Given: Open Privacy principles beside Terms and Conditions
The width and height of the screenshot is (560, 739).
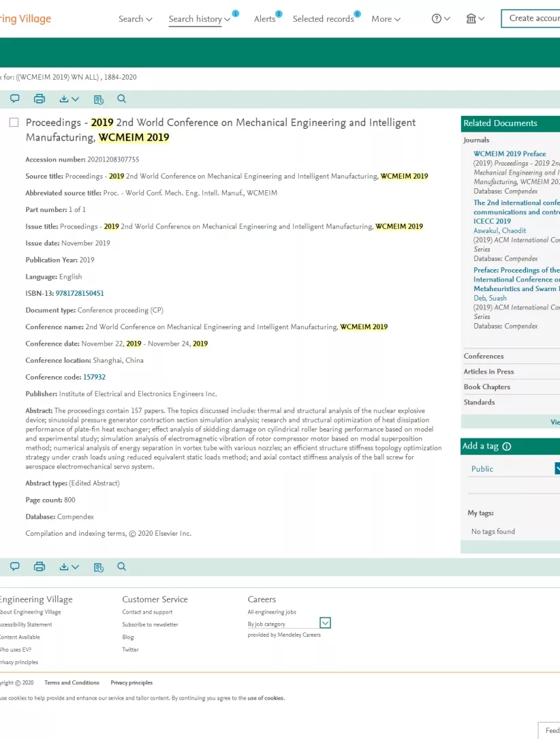Looking at the screenshot, I should (131, 682).
